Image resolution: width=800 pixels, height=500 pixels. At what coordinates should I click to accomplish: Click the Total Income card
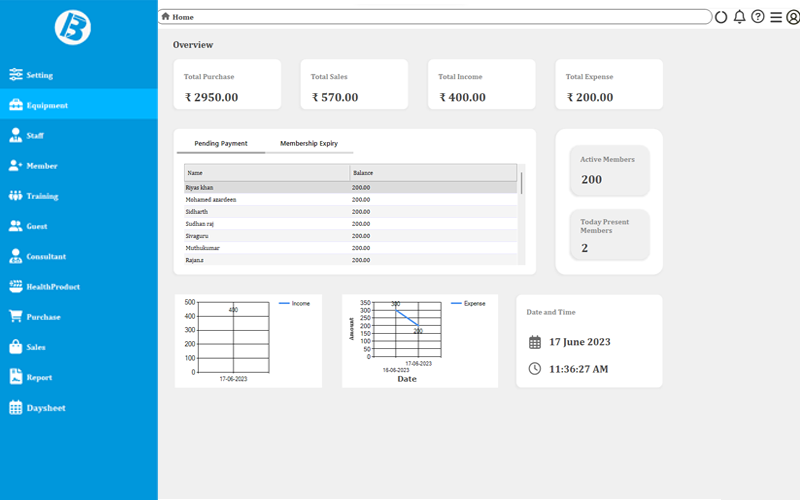coord(482,84)
